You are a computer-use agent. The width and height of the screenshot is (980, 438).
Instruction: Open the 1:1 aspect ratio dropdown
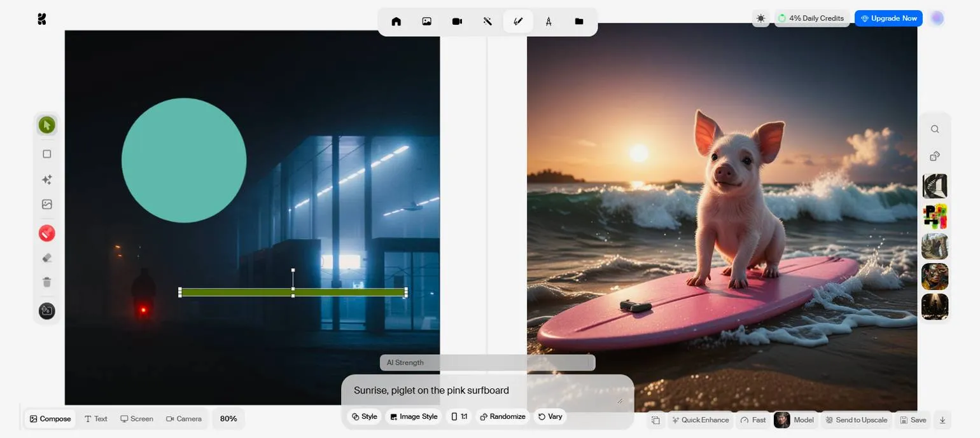click(459, 416)
